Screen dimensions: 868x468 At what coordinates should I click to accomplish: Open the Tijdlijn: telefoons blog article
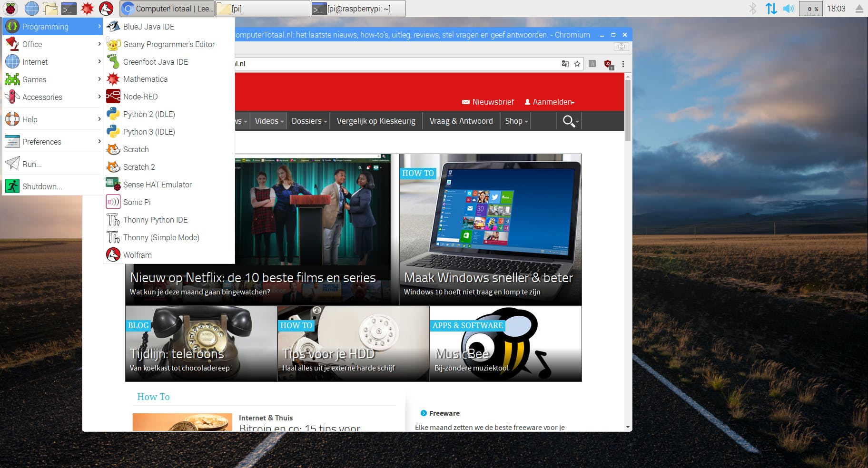(201, 344)
